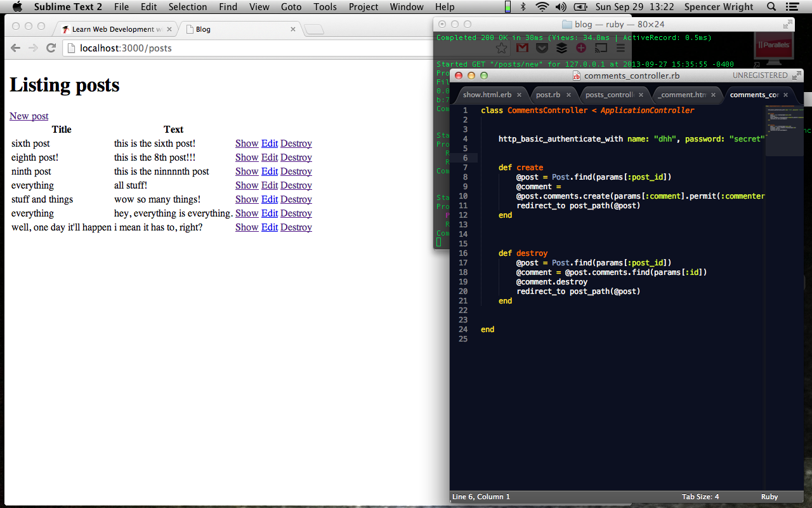Open the Sublime Text 2 application menu
Viewport: 812px width, 508px height.
(68, 7)
